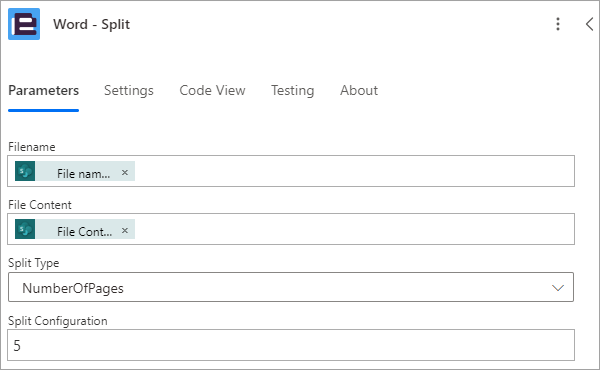Screen dimensions: 600x370
Task: Open the NumberOfPages combo box
Action: pyautogui.click(x=291, y=287)
